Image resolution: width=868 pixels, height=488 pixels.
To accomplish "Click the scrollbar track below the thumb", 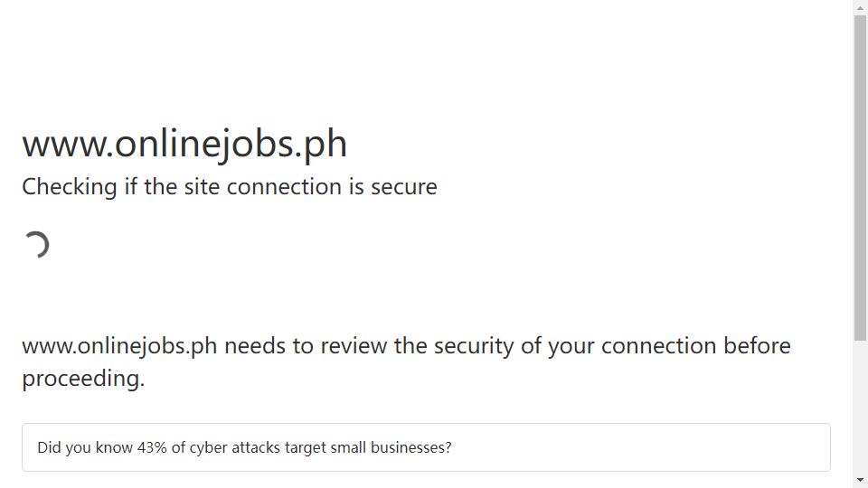I will 860,407.
